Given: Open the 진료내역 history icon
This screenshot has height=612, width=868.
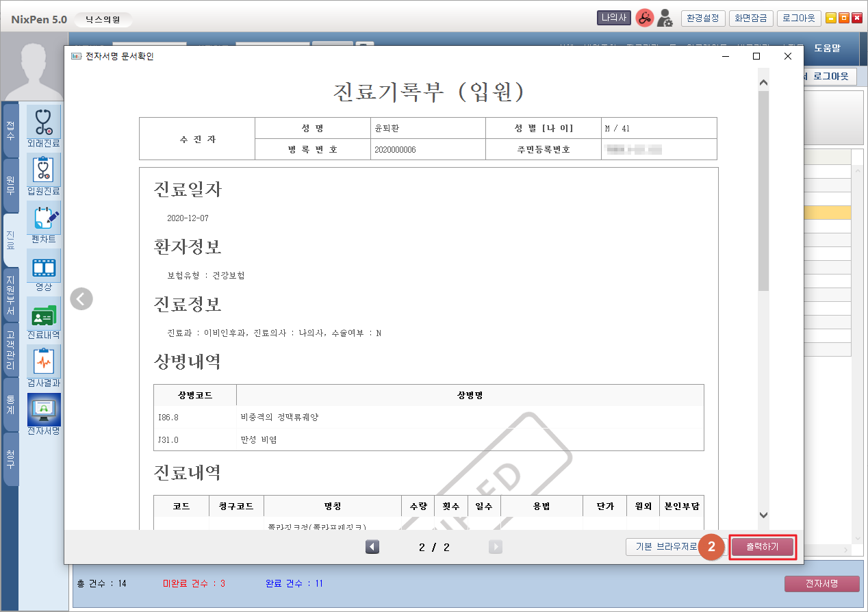Looking at the screenshot, I should 44,314.
